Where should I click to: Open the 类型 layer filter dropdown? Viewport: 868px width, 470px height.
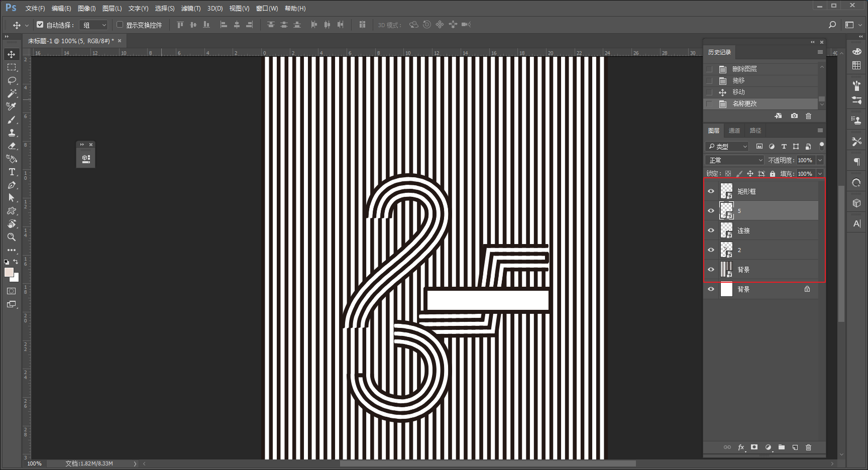click(727, 147)
